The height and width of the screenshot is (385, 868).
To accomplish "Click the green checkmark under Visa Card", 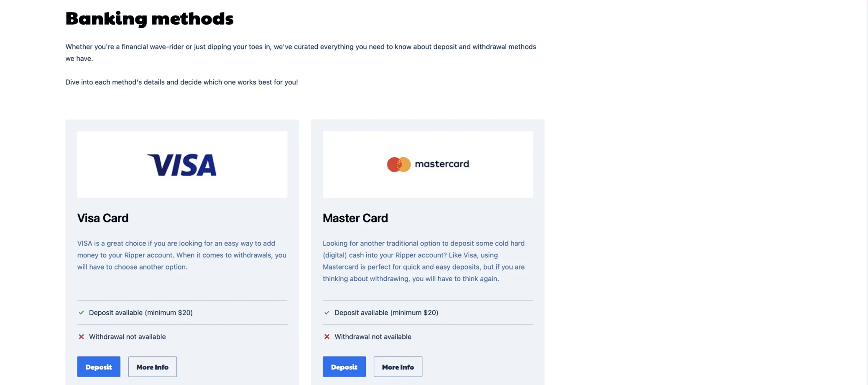I will pos(82,313).
